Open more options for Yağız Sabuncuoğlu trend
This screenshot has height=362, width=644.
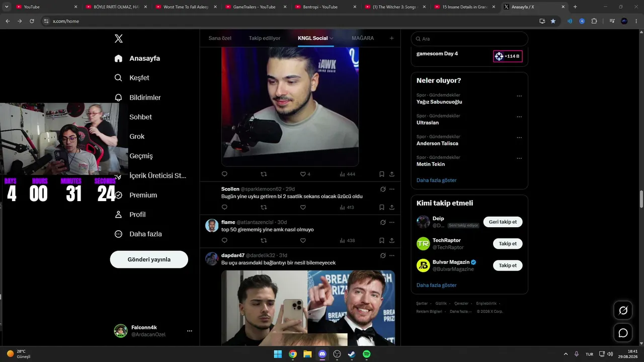(x=519, y=96)
